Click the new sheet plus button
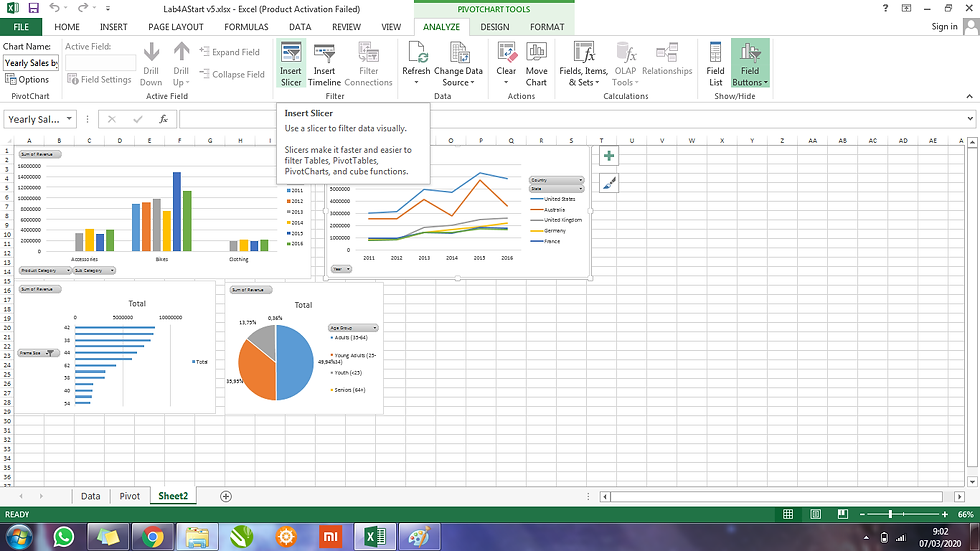Screen dimensions: 980x551 pyautogui.click(x=226, y=496)
